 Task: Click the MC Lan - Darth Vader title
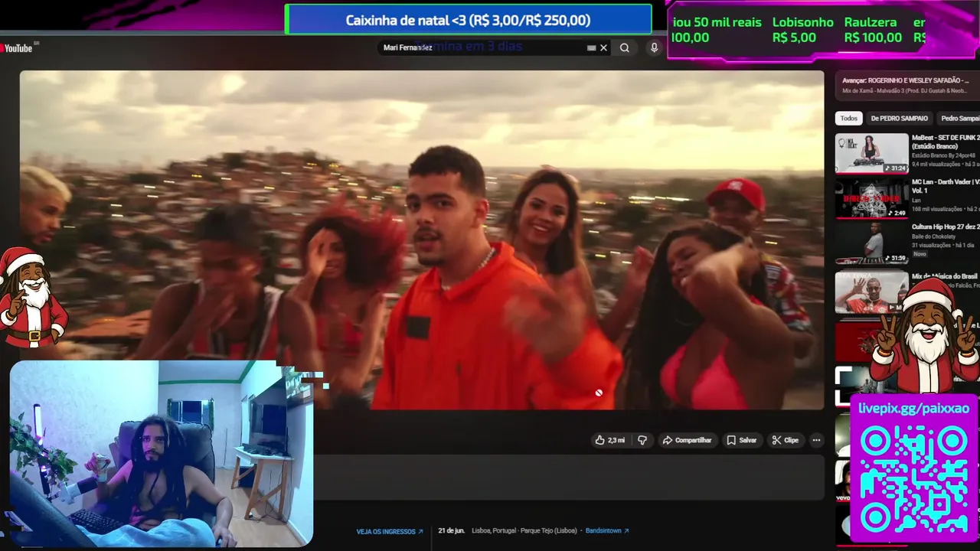[x=946, y=186]
